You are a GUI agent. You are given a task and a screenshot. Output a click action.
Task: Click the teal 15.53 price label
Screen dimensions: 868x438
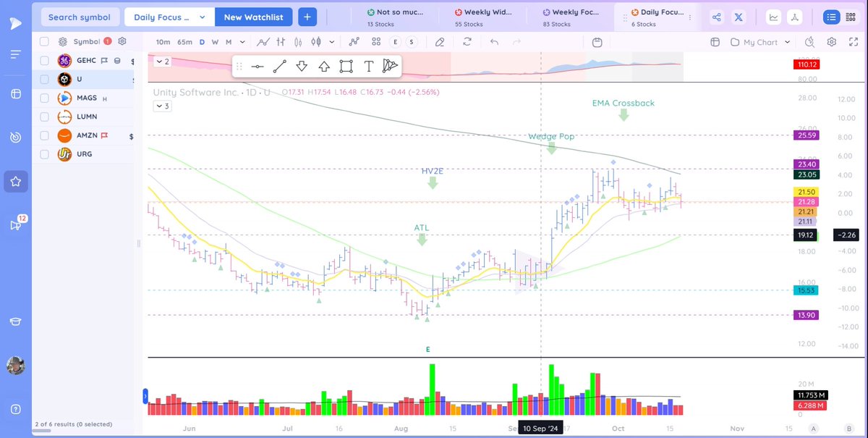(x=806, y=290)
